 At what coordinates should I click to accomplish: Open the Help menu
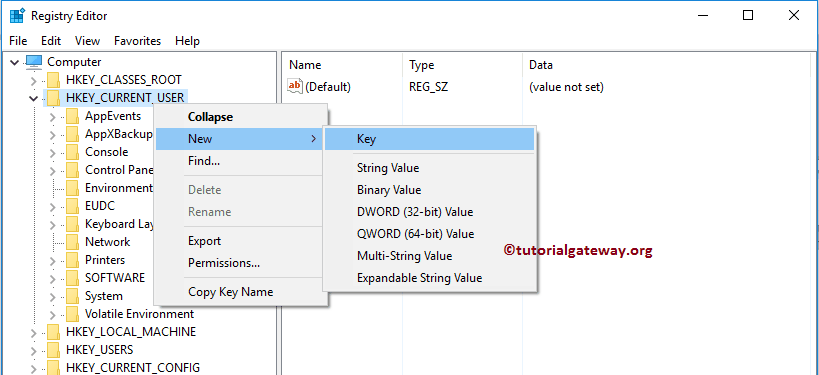(187, 41)
